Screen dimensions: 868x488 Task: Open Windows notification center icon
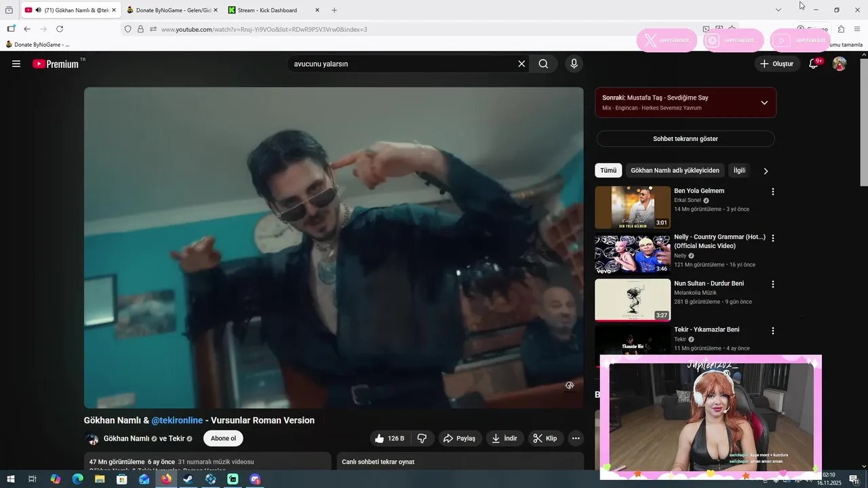pyautogui.click(x=854, y=479)
